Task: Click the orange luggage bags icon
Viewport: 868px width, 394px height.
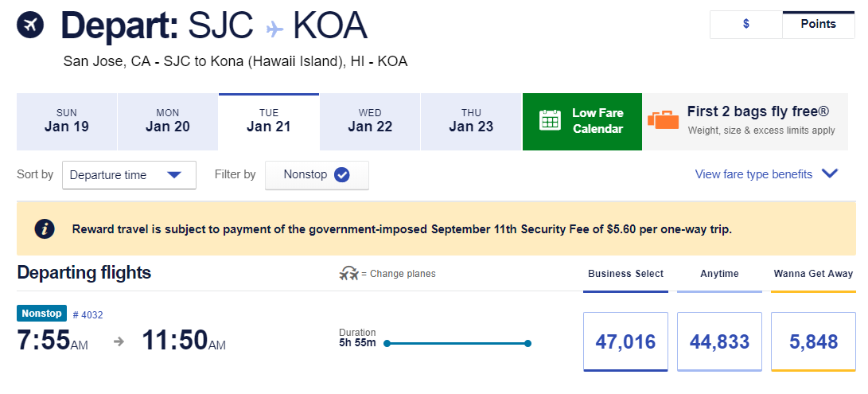Action: point(663,120)
